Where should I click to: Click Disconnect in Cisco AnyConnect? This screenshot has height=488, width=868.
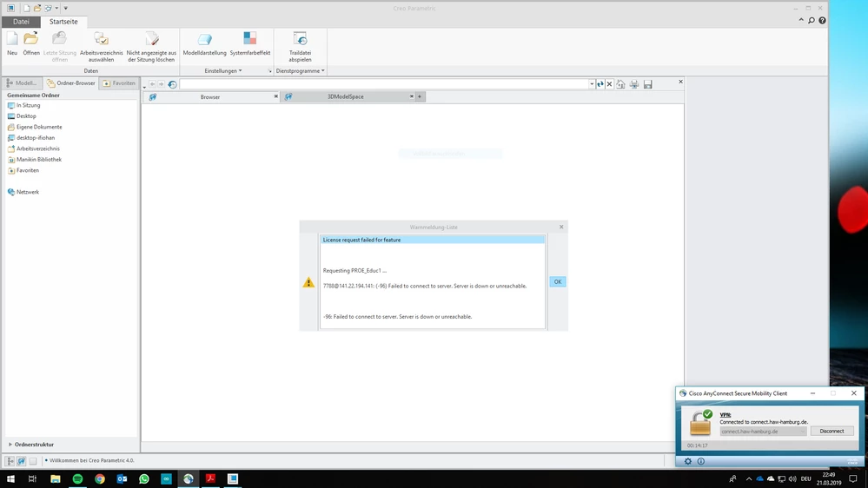832,431
